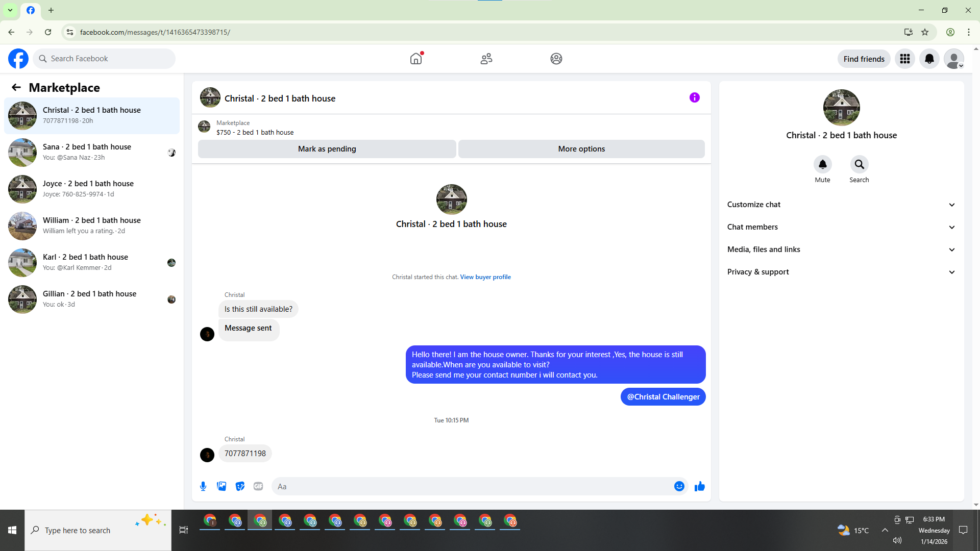Open the Facebook notifications bell
The image size is (980, 551).
929,59
